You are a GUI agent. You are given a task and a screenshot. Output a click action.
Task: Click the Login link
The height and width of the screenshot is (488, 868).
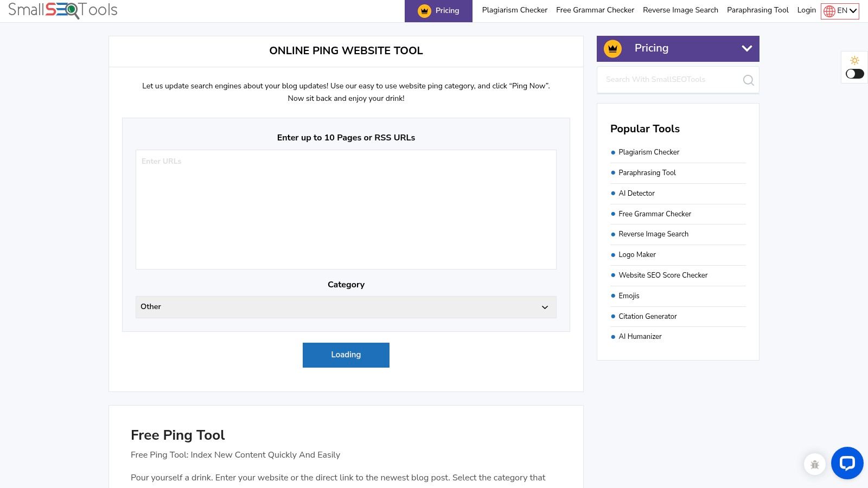pos(806,10)
